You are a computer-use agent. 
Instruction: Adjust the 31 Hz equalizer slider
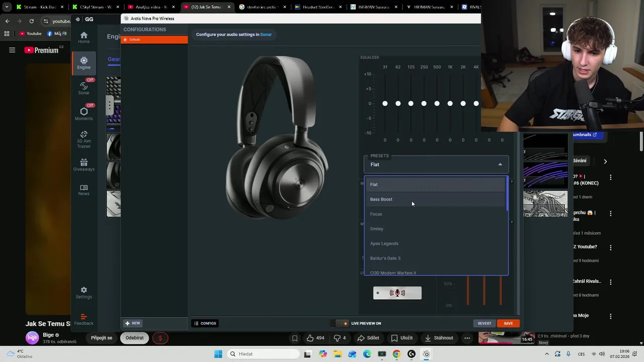(x=385, y=104)
